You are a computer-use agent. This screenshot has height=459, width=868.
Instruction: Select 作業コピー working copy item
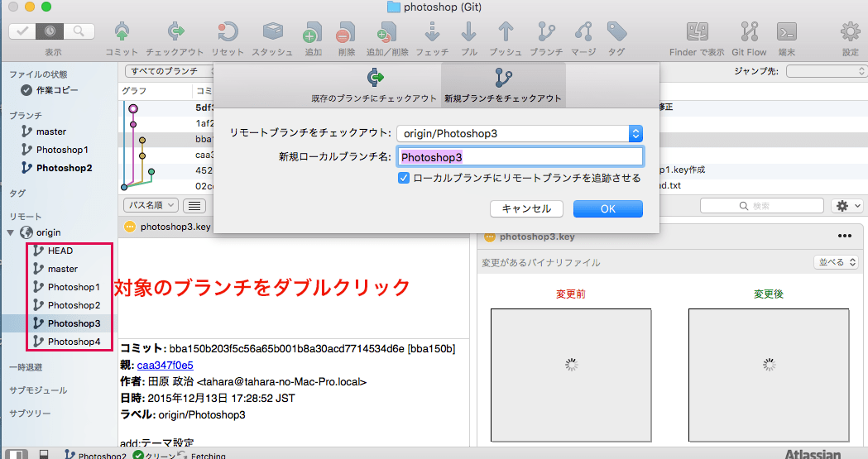pos(50,89)
